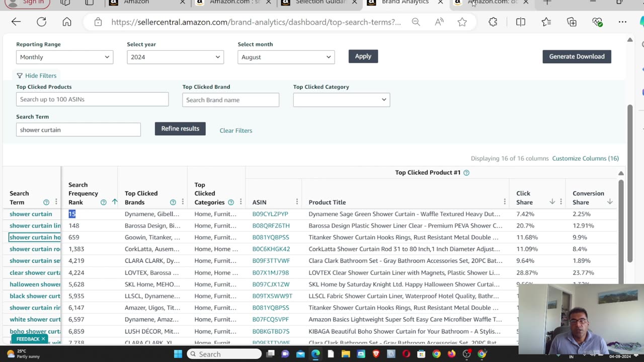Sort by Conversion Share down arrow
644x362 pixels.
(x=610, y=202)
